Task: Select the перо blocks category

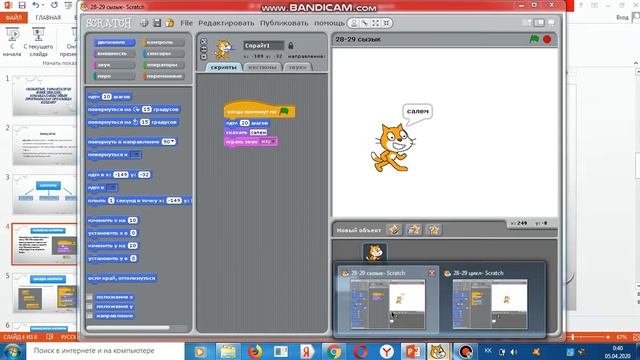Action: 114,76
